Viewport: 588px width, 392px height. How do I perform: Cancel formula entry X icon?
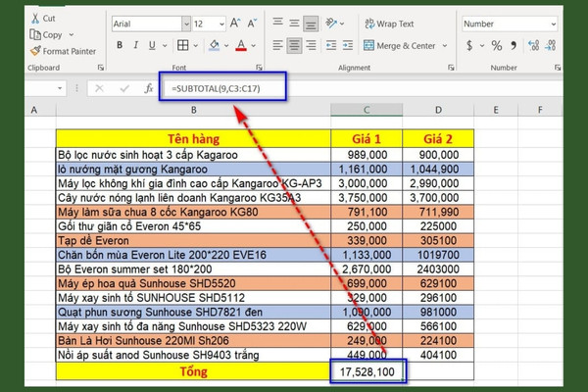[x=99, y=88]
